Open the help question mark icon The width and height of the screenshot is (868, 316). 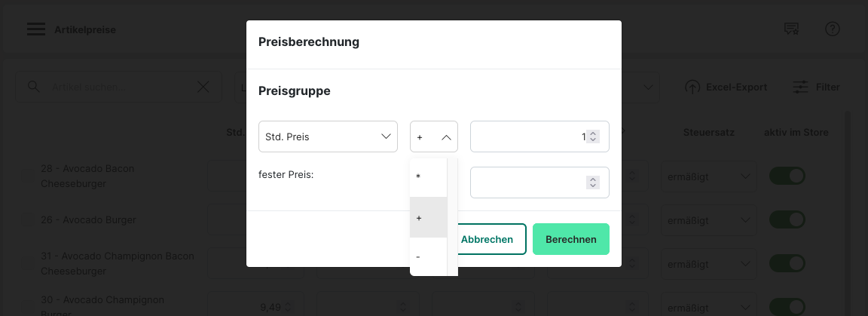[833, 29]
